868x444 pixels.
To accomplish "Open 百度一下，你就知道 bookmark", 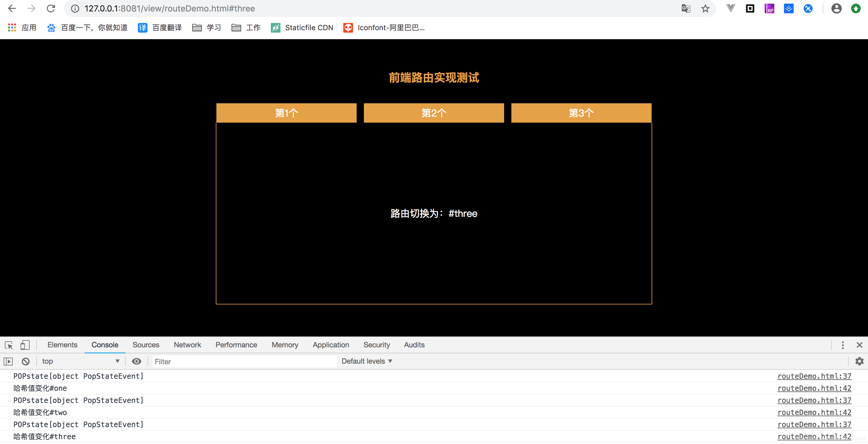I will pos(88,27).
